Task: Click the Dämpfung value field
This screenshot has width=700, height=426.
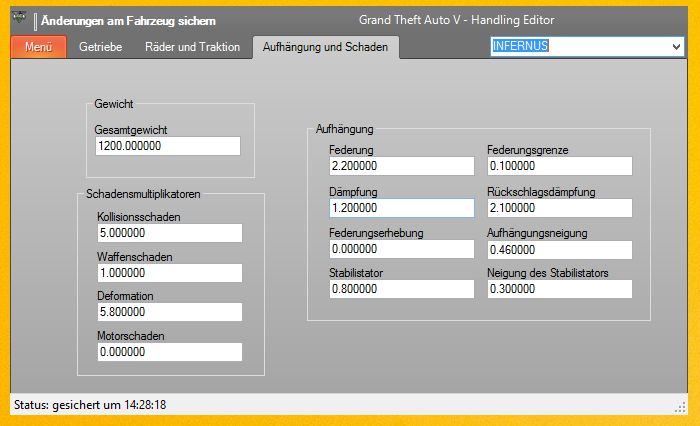Action: tap(400, 208)
